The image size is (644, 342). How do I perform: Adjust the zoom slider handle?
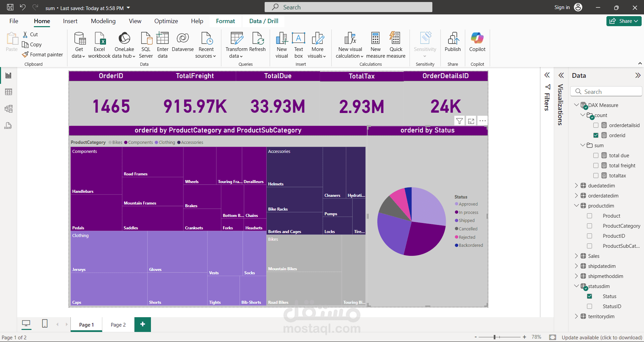(495, 337)
